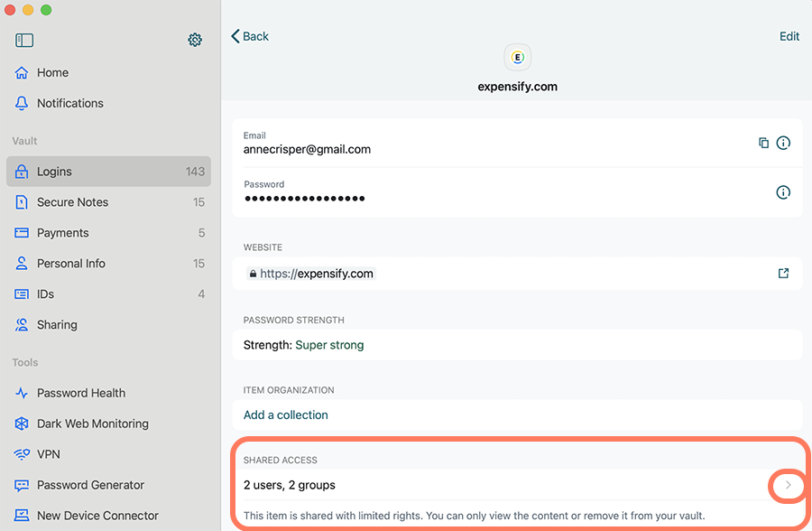Open Personal Info section
The width and height of the screenshot is (812, 531).
109,264
